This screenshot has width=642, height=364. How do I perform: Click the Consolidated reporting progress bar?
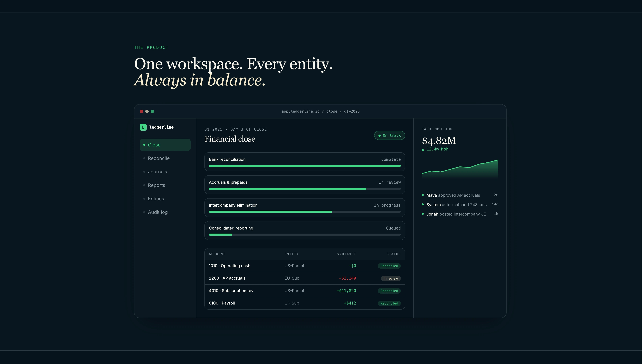click(305, 235)
